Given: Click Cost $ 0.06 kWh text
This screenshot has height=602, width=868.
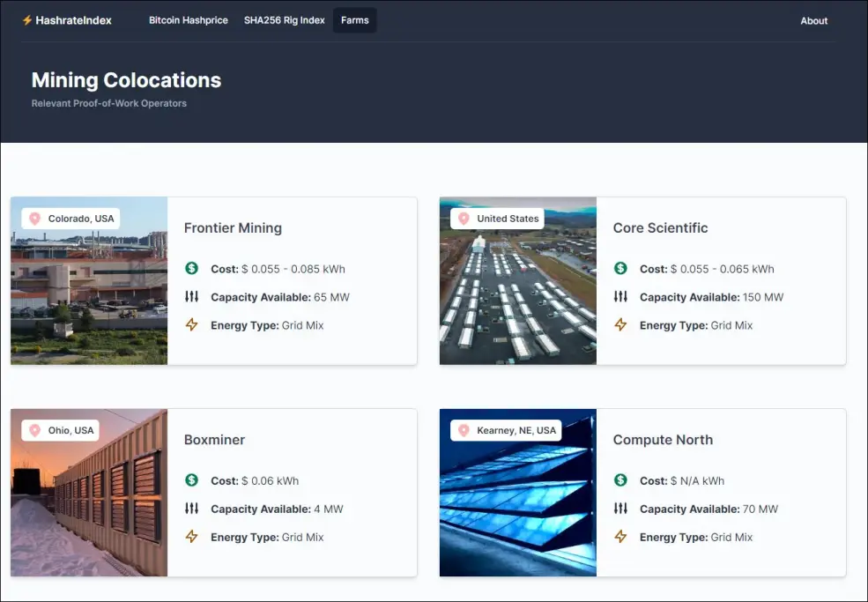Looking at the screenshot, I should pyautogui.click(x=255, y=481).
